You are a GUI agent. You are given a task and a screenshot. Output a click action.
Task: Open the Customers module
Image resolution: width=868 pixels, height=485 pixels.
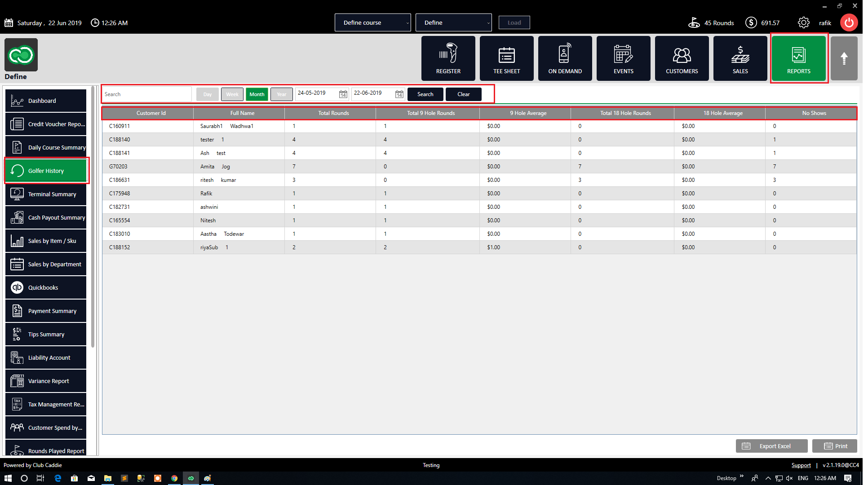pos(682,58)
